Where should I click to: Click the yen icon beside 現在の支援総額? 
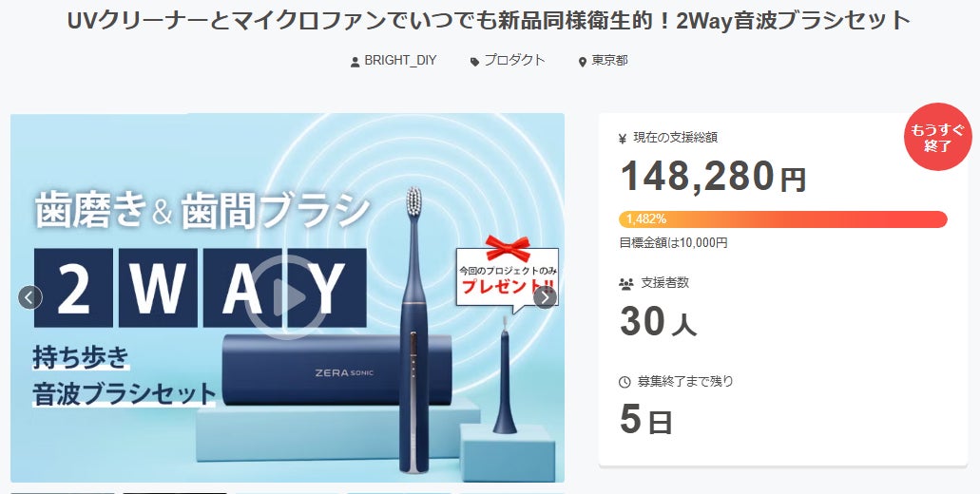(x=622, y=139)
